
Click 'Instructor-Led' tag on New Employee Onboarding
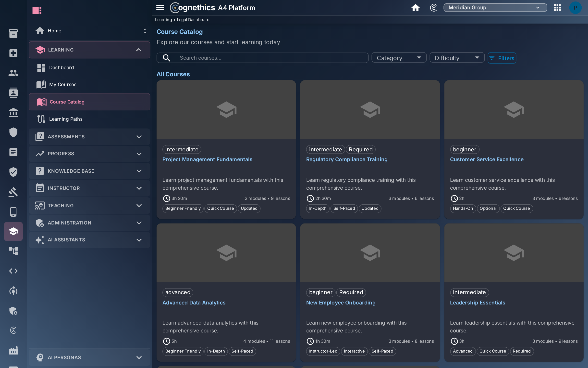[323, 351]
